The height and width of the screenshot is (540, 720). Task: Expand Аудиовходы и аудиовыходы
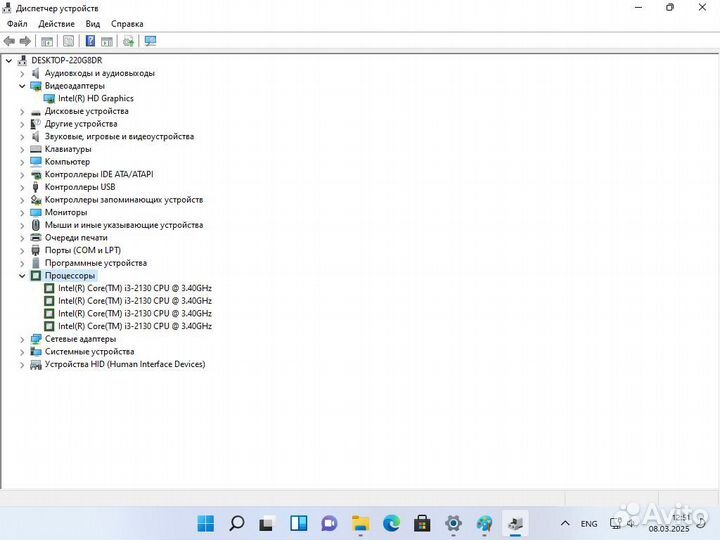(x=22, y=73)
